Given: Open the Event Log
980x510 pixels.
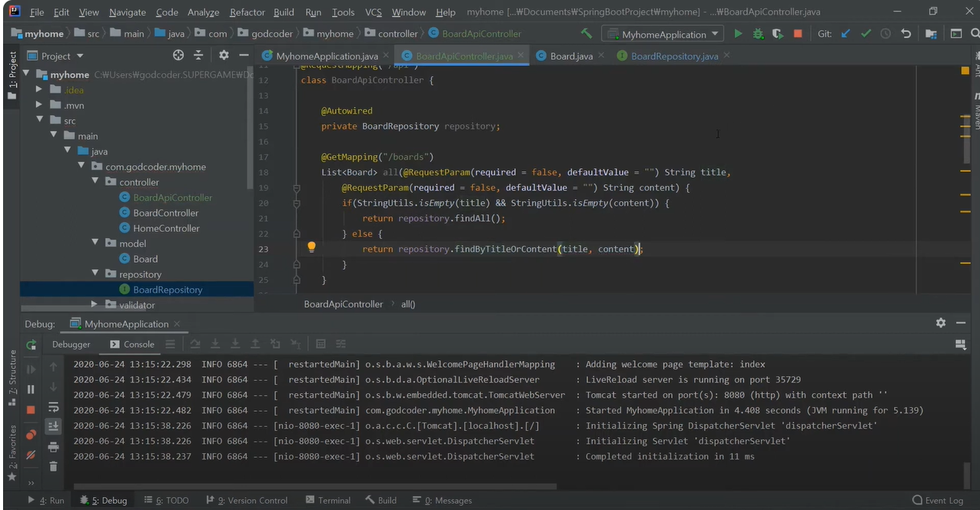Looking at the screenshot, I should point(938,500).
